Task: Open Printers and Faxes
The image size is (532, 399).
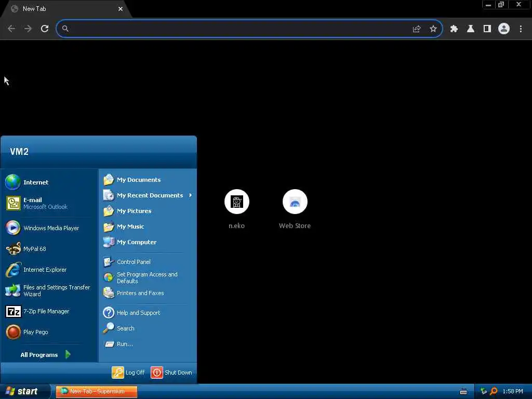Action: (148, 293)
